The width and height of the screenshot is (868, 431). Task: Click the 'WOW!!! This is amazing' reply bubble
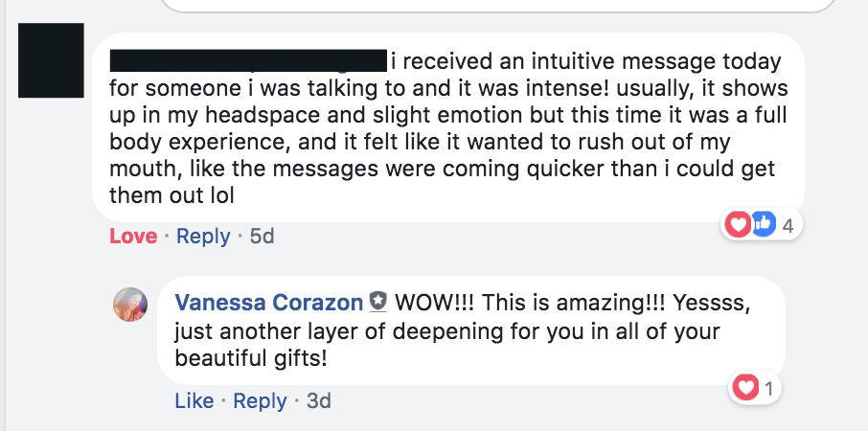tap(471, 330)
